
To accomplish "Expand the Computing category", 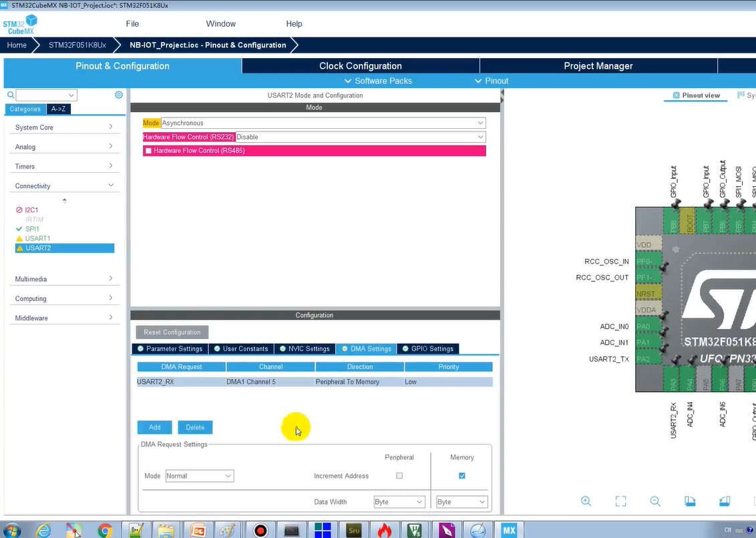I will coord(64,298).
